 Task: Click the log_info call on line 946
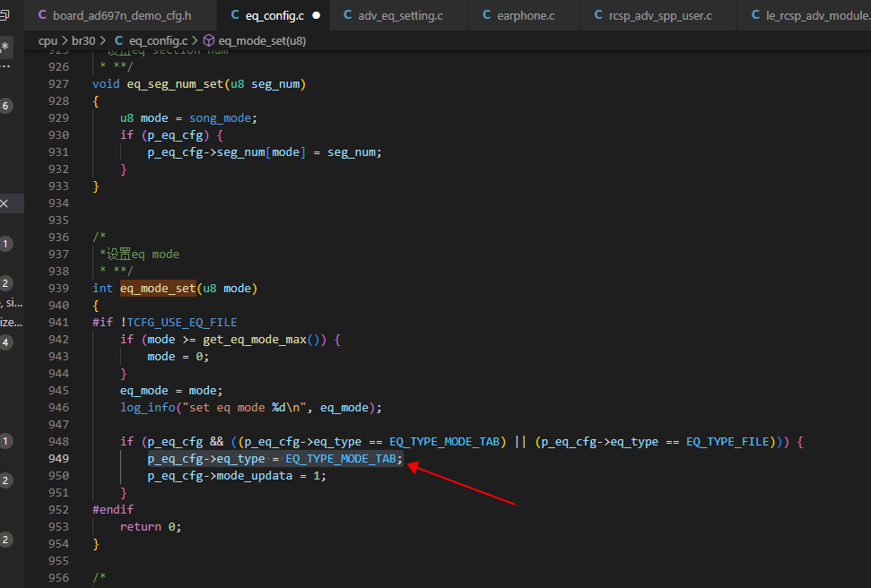pyautogui.click(x=148, y=408)
